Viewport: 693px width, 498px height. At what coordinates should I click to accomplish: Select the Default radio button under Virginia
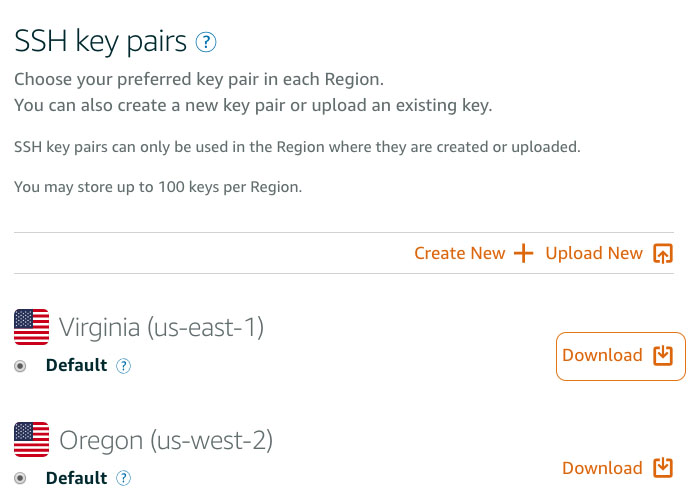[21, 366]
